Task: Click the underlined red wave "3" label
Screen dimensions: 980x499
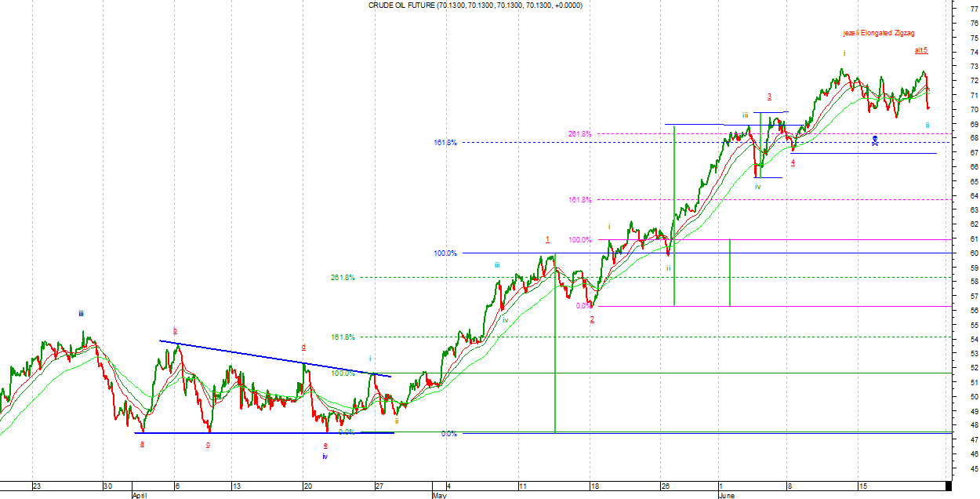Action: (769, 97)
